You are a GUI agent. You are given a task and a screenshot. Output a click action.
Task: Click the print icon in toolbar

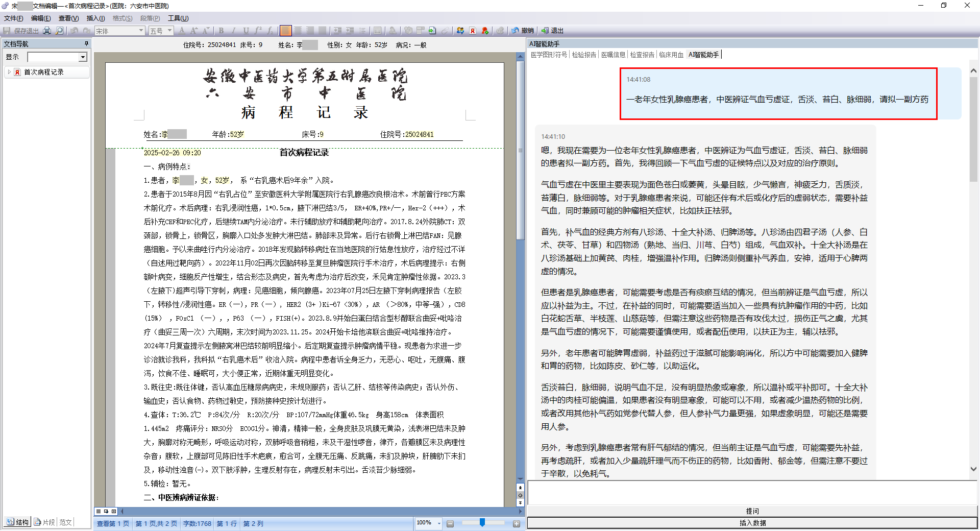pyautogui.click(x=47, y=31)
